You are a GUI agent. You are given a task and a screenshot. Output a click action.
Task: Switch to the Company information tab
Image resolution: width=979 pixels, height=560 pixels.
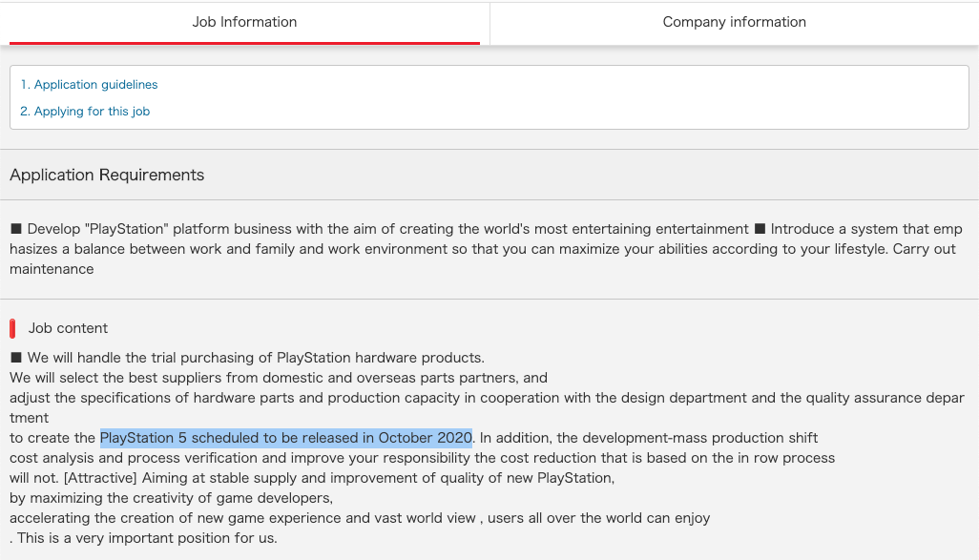[735, 23]
